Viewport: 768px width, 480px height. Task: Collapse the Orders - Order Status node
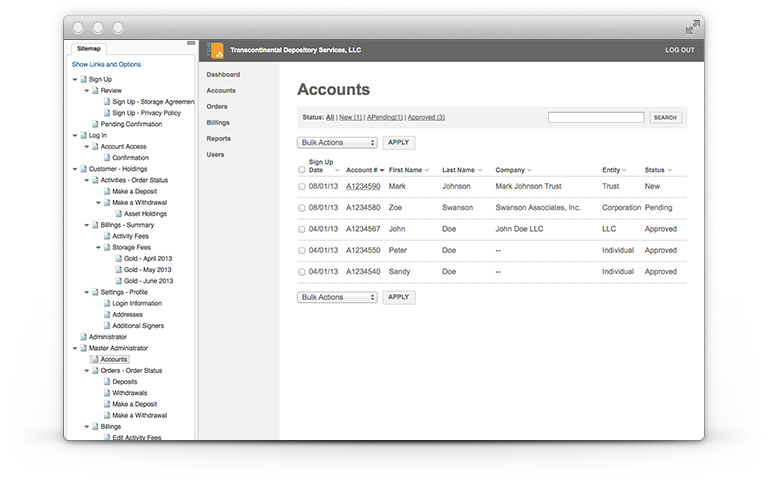87,371
